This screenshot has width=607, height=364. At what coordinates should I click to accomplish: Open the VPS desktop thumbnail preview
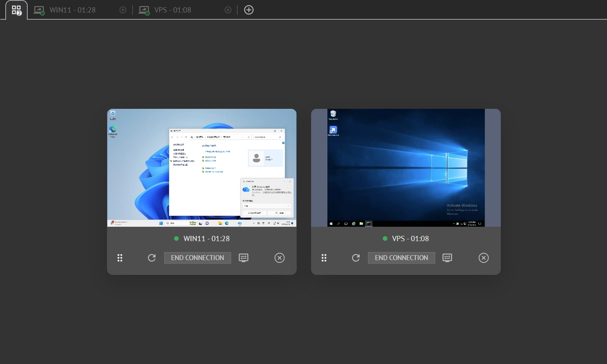pyautogui.click(x=406, y=168)
